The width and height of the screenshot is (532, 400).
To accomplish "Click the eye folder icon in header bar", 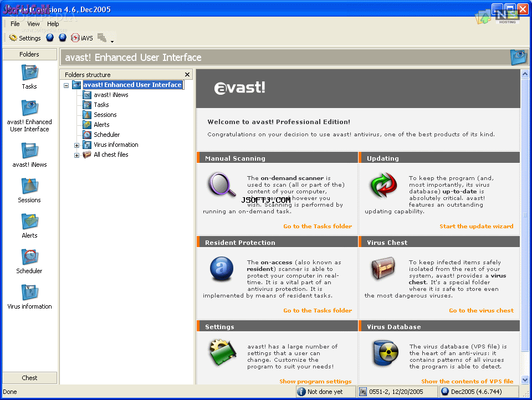I will (x=519, y=57).
